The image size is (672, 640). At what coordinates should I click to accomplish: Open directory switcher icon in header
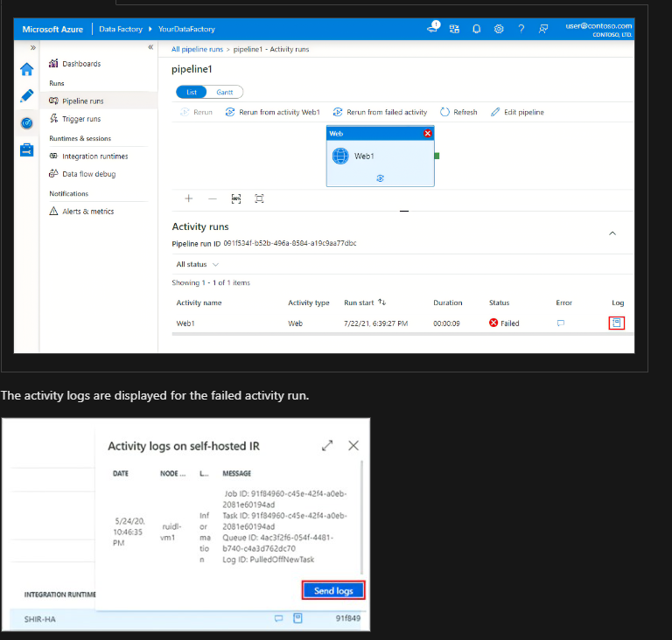coord(454,29)
